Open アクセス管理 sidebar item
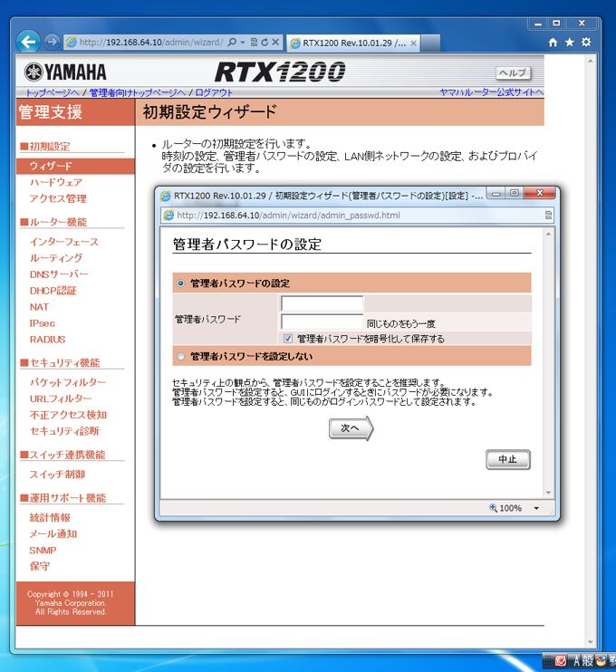Viewport: 616px width, 672px height. click(x=58, y=198)
